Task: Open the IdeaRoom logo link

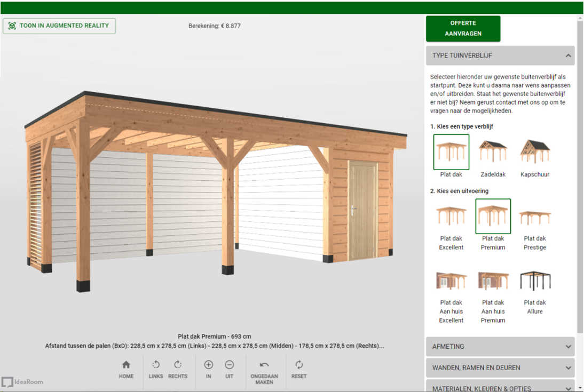Action: 22,382
